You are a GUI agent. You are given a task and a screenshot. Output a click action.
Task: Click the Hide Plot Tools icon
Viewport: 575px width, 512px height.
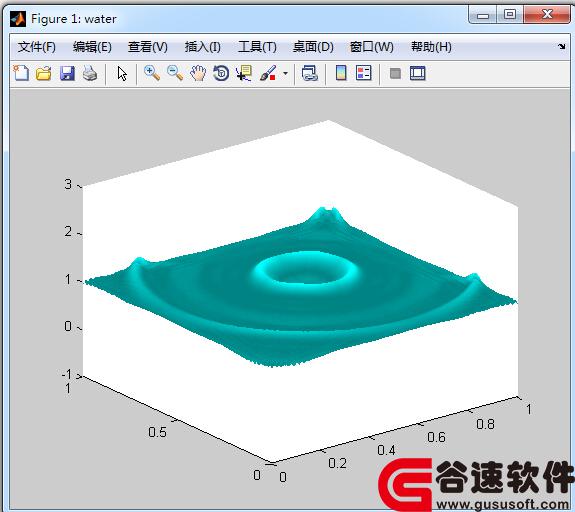(395, 73)
